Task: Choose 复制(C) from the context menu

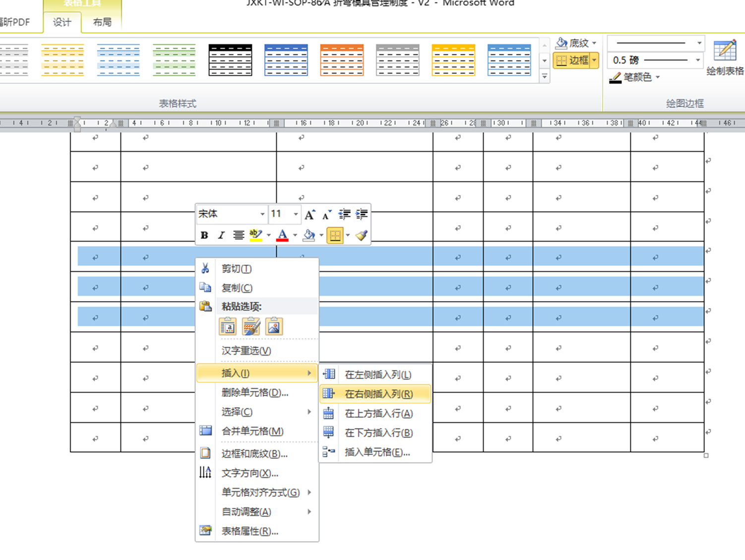Action: (x=257, y=288)
